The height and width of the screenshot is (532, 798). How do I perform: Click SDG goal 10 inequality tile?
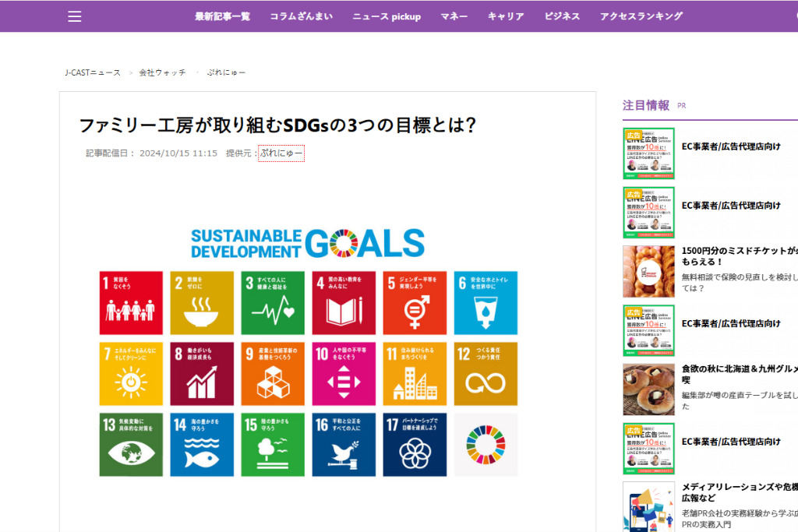point(344,374)
